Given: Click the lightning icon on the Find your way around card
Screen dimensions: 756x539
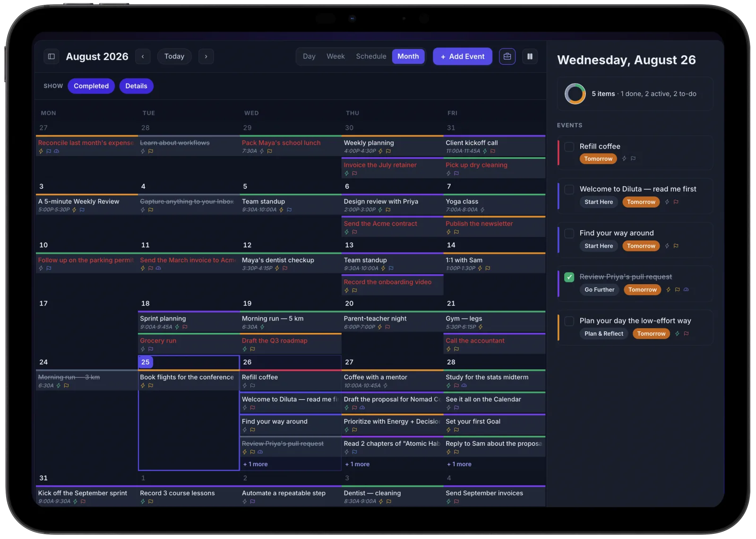Looking at the screenshot, I should (x=667, y=246).
